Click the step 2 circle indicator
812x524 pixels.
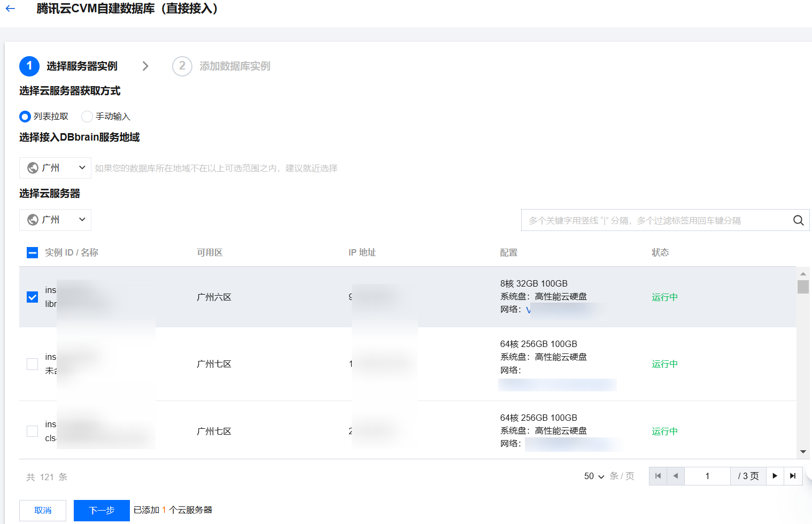pos(182,66)
